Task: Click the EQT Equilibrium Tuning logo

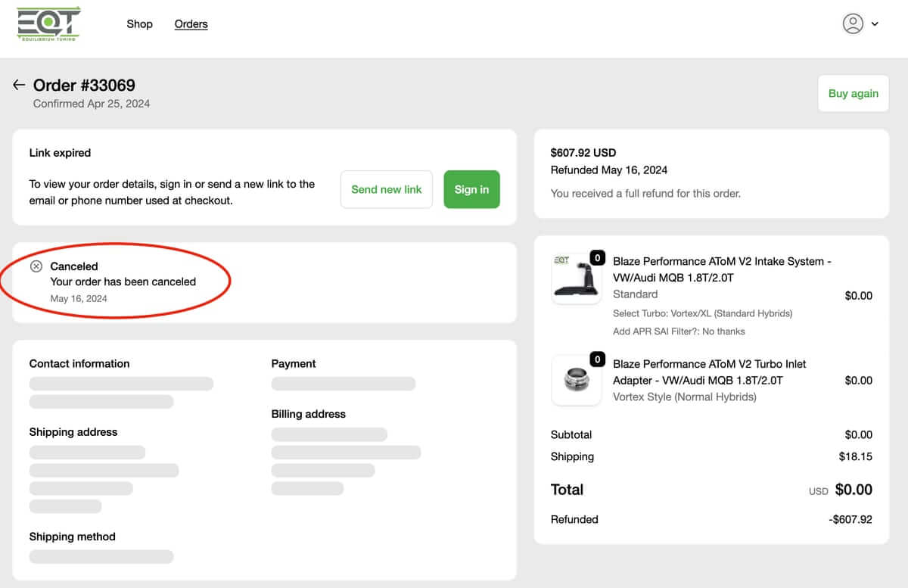Action: point(48,23)
